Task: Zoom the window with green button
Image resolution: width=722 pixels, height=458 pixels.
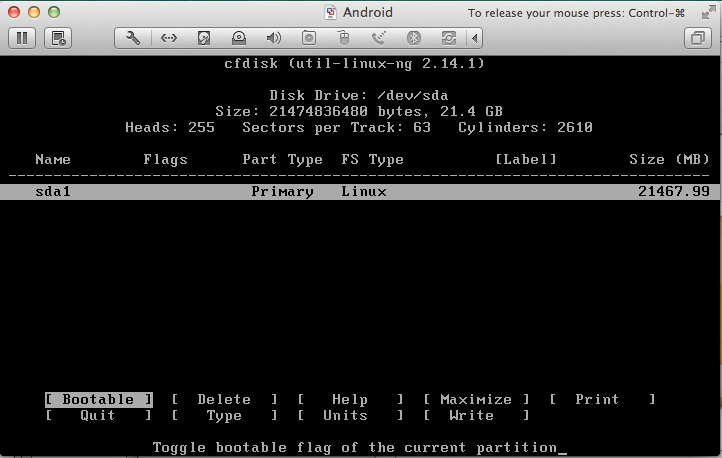Action: tap(54, 12)
